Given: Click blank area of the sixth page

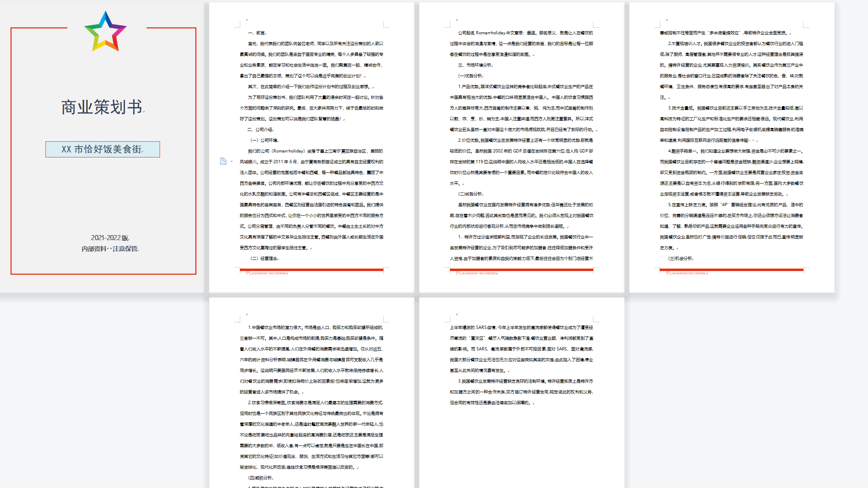Looking at the screenshot, I should tap(521, 446).
